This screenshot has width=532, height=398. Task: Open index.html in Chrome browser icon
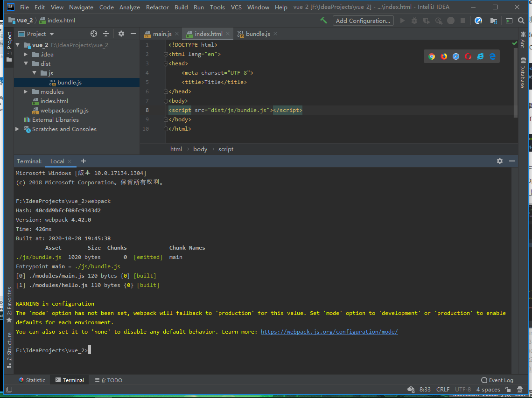(432, 56)
